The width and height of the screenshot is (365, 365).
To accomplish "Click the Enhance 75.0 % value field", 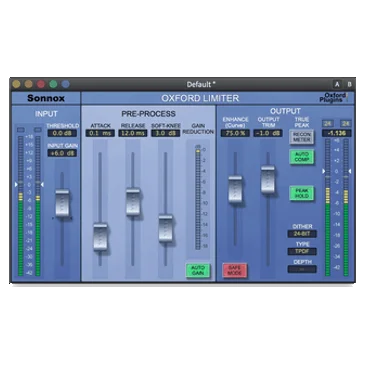I will click(x=235, y=133).
